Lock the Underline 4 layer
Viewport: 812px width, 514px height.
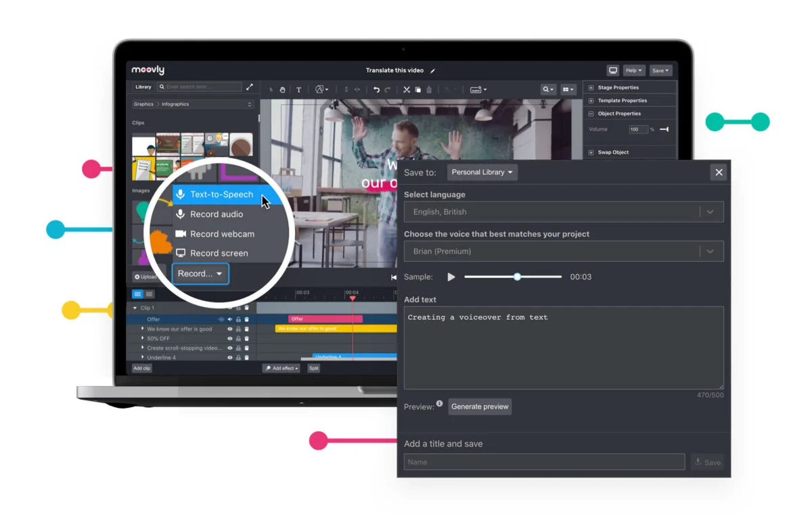point(238,358)
